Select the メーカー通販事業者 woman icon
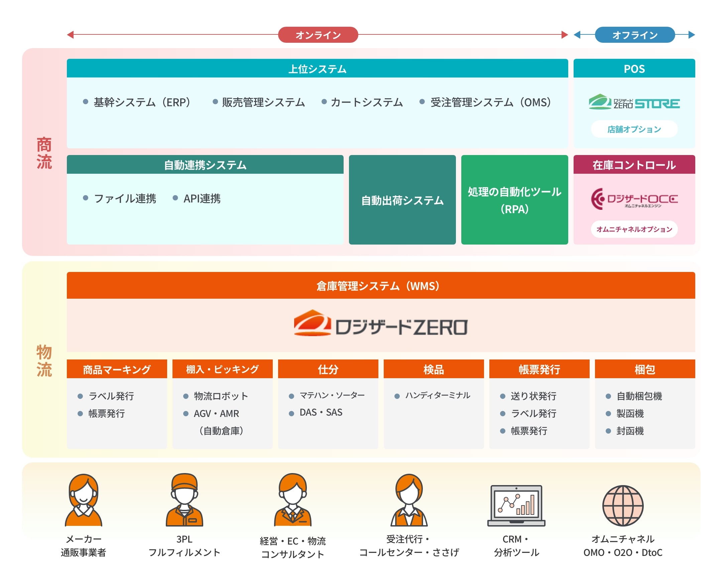722x588 pixels. (83, 500)
